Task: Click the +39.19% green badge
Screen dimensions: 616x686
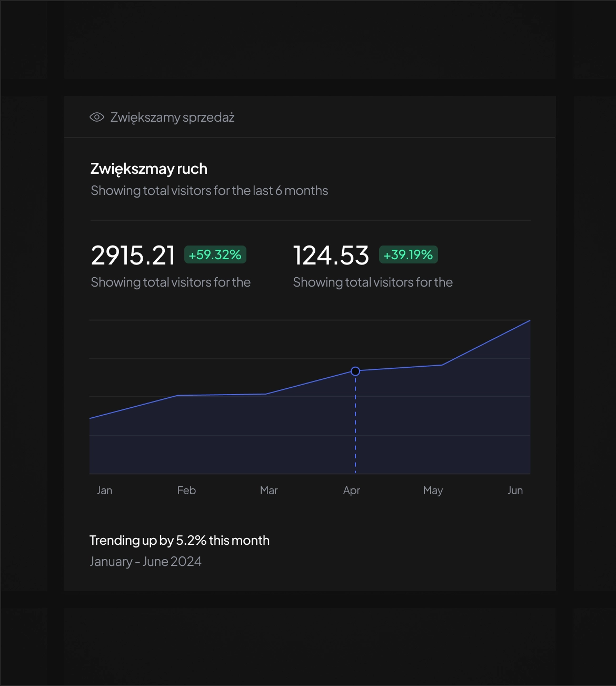Action: pos(408,255)
